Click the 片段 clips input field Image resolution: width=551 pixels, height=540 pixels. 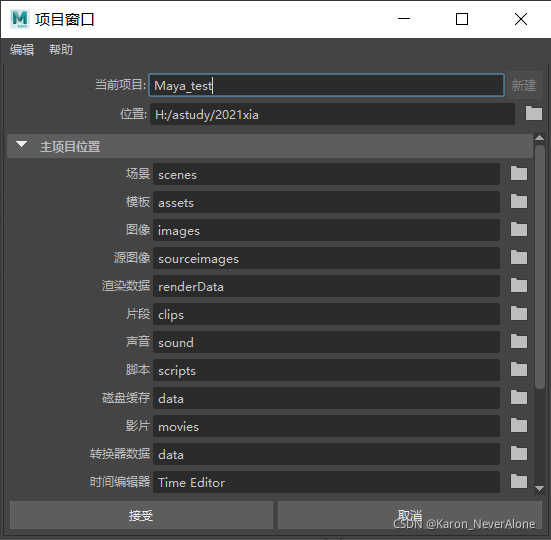click(x=326, y=314)
